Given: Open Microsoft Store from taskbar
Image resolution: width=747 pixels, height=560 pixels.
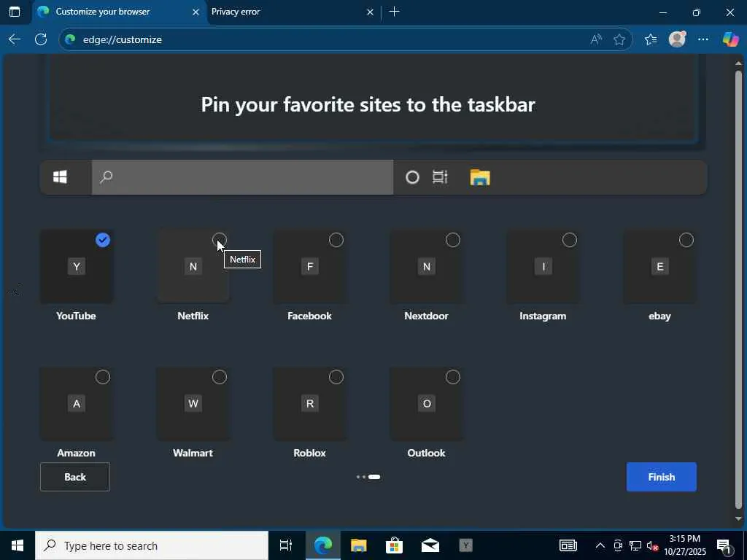Looking at the screenshot, I should pos(394,545).
